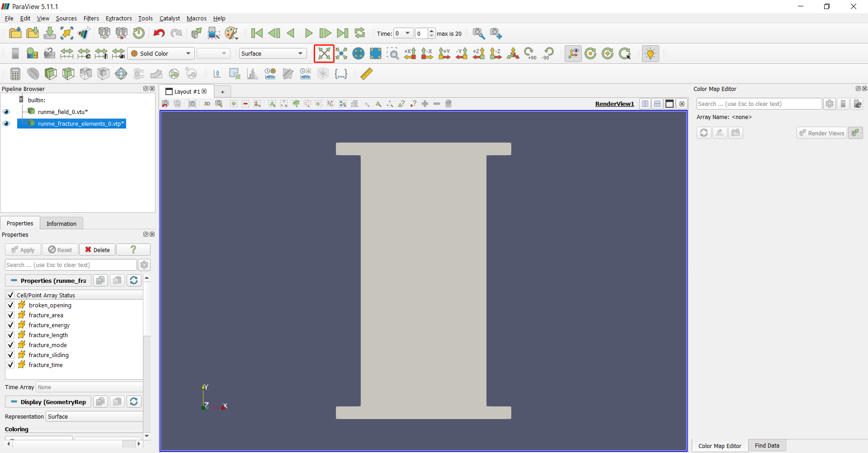Apply the Glyph filter icon
The width and height of the screenshot is (868, 453).
pos(121,74)
